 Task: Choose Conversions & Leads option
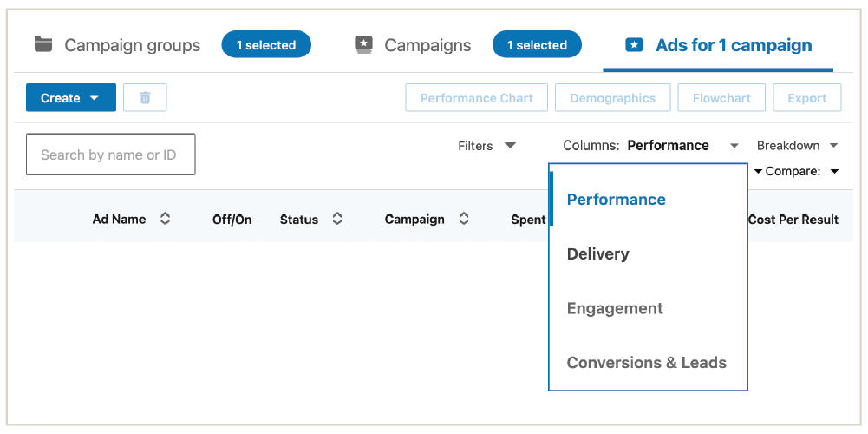[x=647, y=363]
